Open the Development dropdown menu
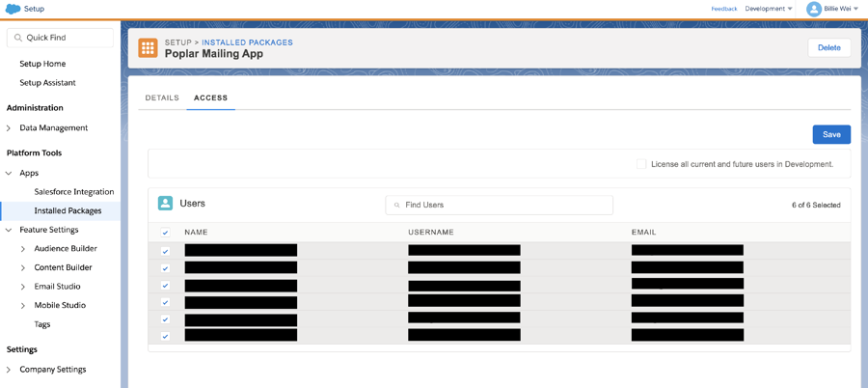Viewport: 868px width, 388px height. 769,9
